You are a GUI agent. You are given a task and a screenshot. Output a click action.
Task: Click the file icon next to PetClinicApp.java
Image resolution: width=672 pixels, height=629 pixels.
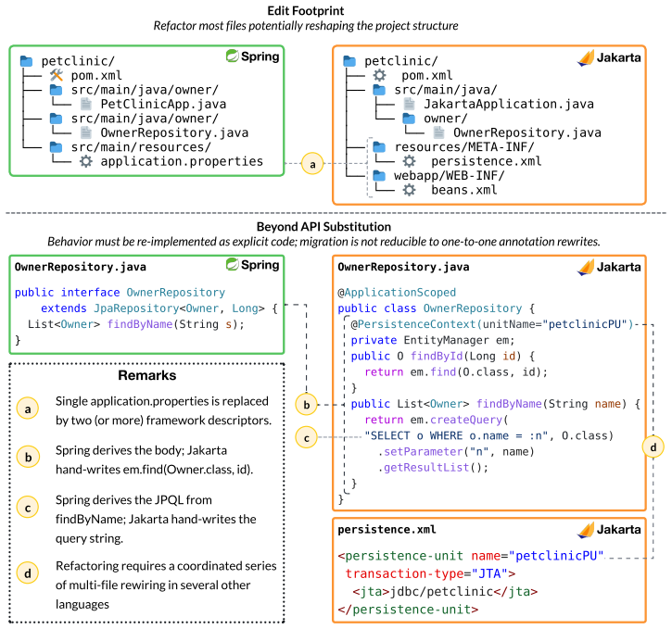click(x=85, y=104)
